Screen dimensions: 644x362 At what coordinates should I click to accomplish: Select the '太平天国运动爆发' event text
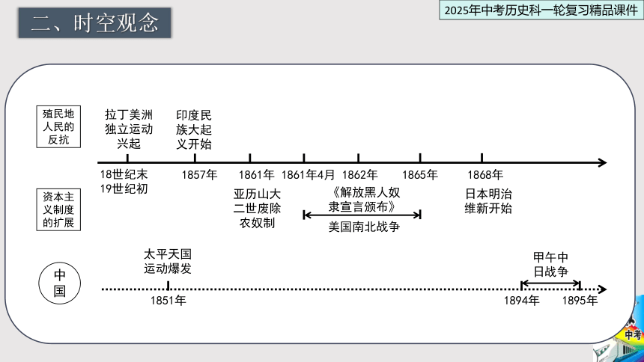click(168, 262)
